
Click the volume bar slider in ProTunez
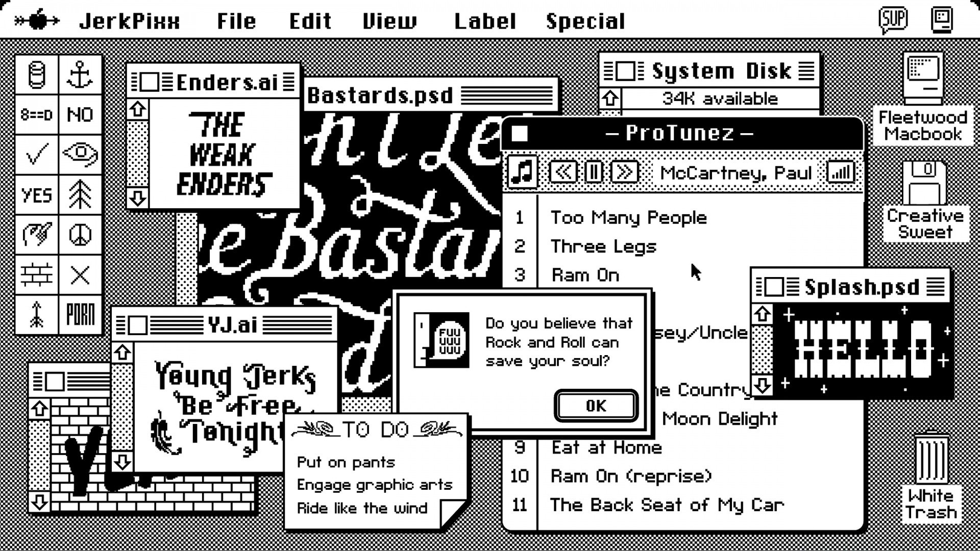[x=841, y=172]
